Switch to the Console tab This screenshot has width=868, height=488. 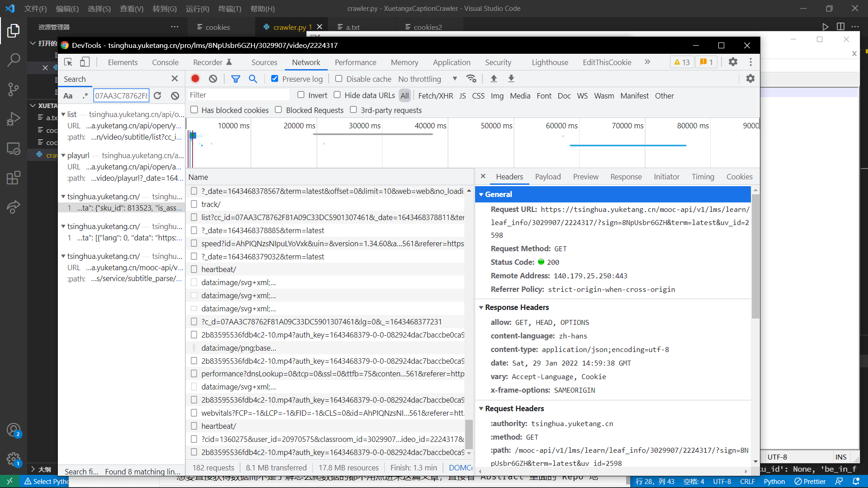[x=165, y=62]
